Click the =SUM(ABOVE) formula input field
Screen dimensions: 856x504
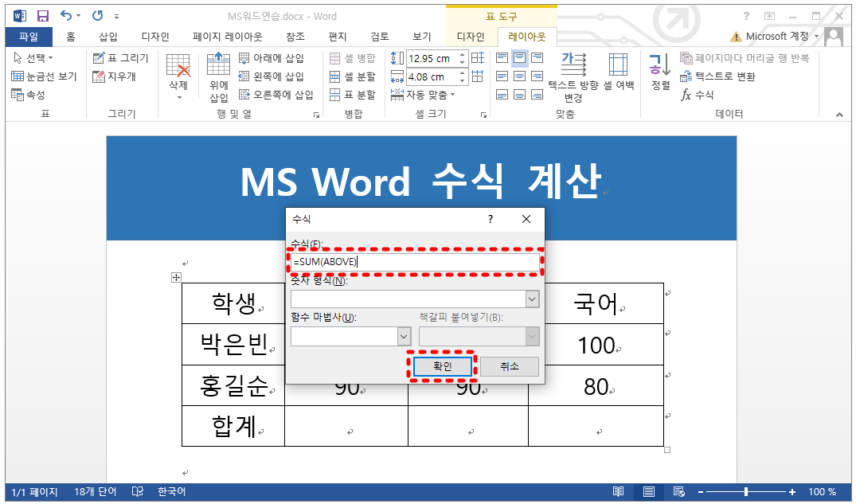click(x=415, y=262)
